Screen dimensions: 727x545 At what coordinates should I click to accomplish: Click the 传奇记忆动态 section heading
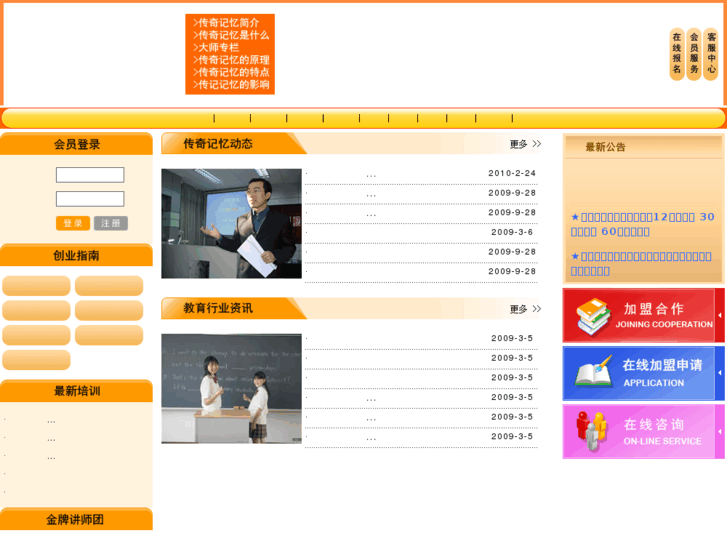click(218, 144)
